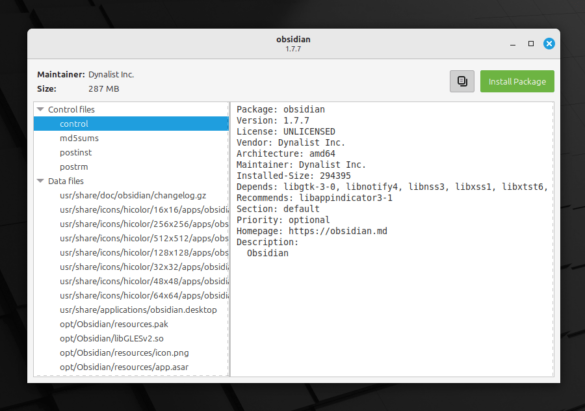This screenshot has height=411, width=585.
Task: Click the Recommends libappindicator3-1 line
Action: (x=315, y=198)
